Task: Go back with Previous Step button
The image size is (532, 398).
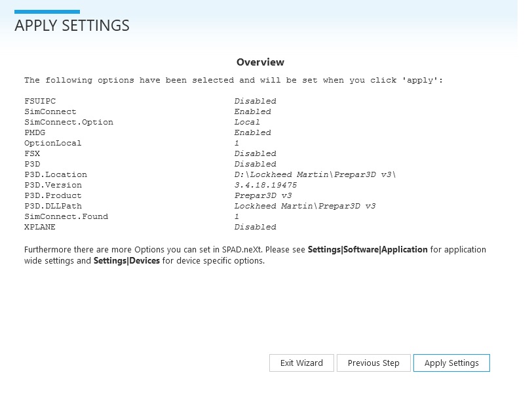Action: 373,363
